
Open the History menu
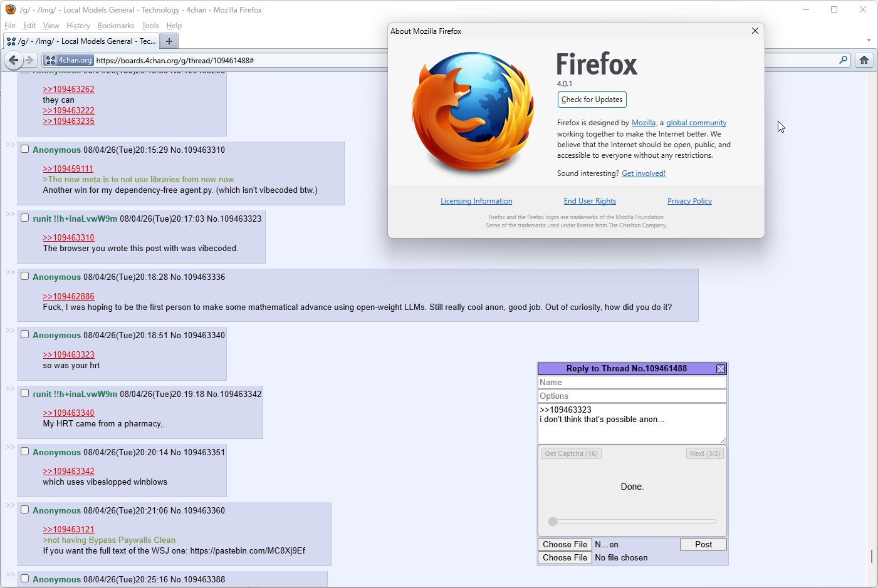tap(78, 26)
